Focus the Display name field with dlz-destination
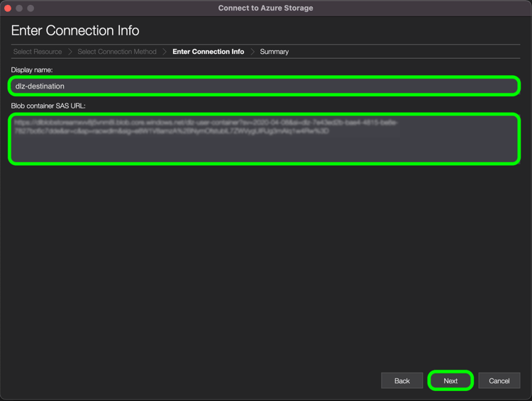The image size is (532, 401). pos(264,86)
